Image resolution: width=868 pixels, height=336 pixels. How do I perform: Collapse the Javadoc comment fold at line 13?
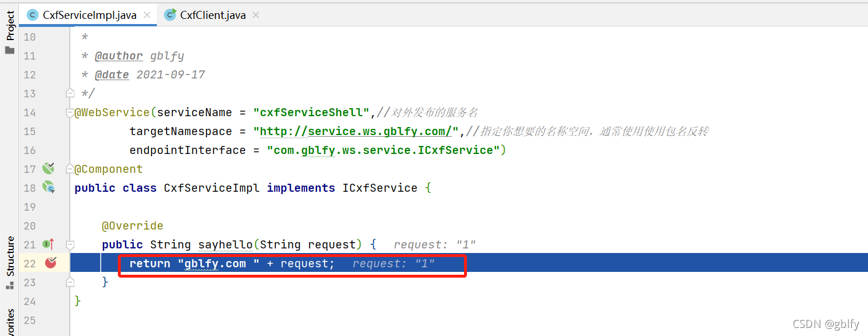coord(70,93)
